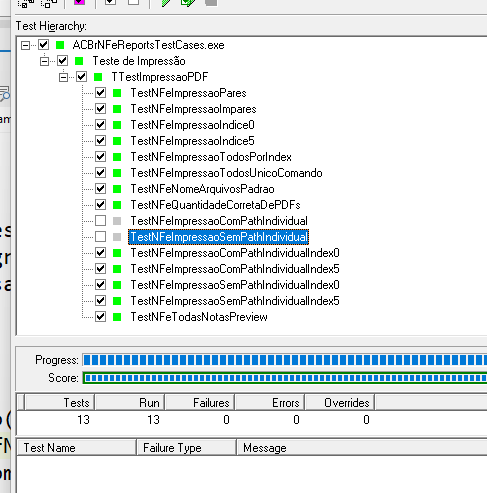This screenshot has height=493, width=487.
Task: Click the Test Name column header
Action: 76,448
